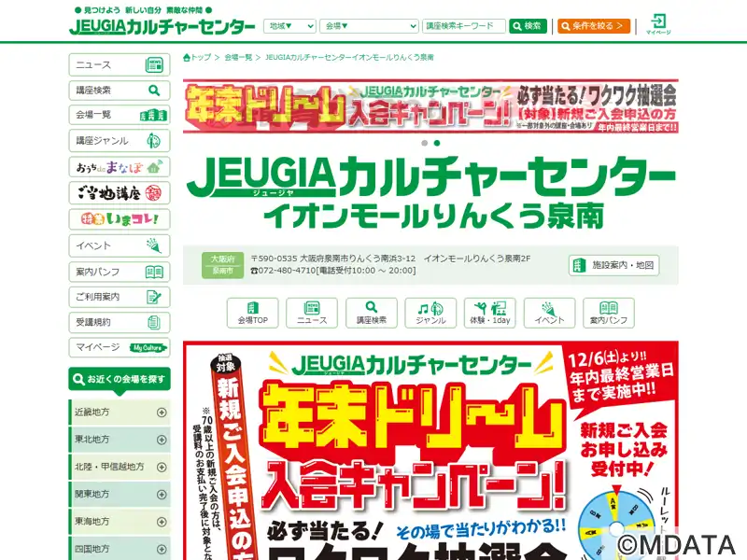Viewport: 747px width, 560px height.
Task: Open マイページ My Culture sidebar item
Action: point(120,347)
